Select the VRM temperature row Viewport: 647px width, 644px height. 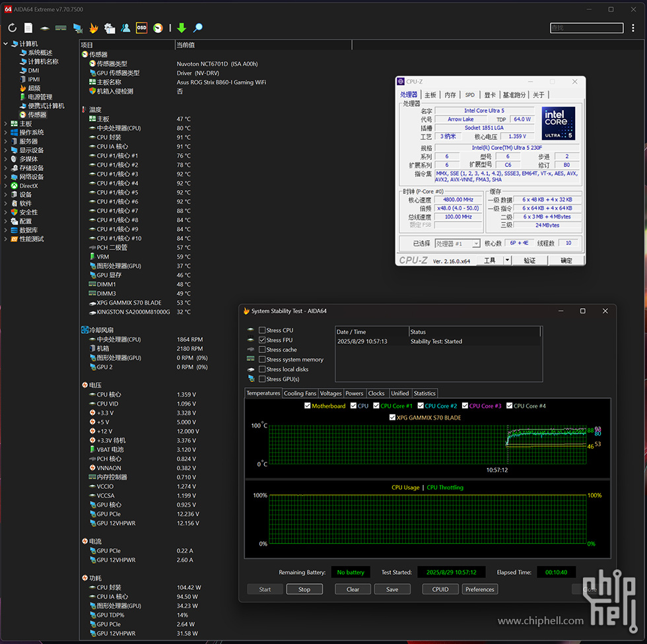pos(140,257)
